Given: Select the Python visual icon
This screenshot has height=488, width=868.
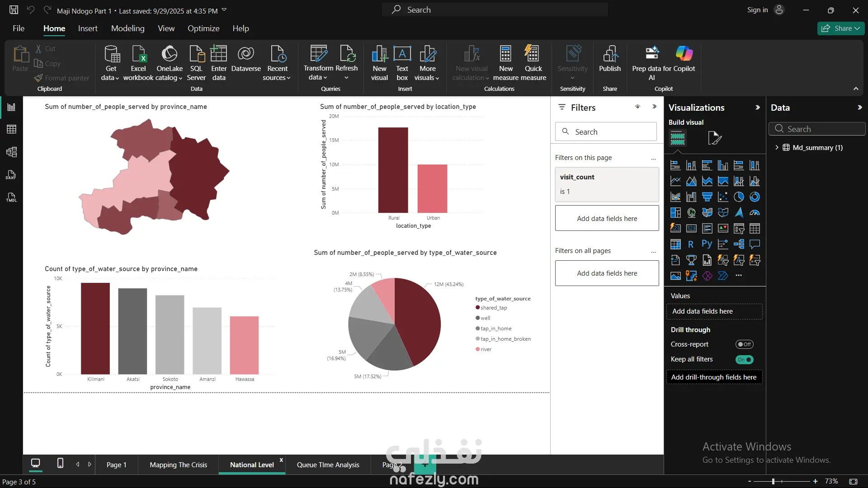Looking at the screenshot, I should (707, 244).
